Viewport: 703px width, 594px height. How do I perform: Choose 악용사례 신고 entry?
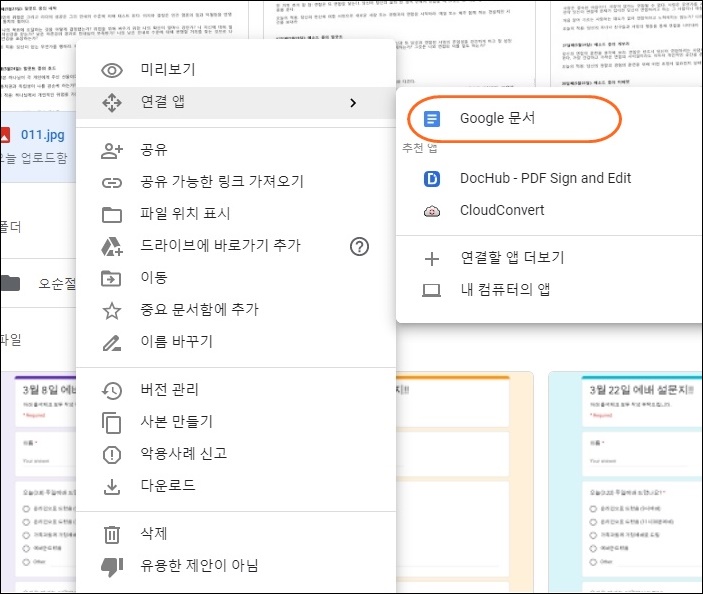point(236,455)
